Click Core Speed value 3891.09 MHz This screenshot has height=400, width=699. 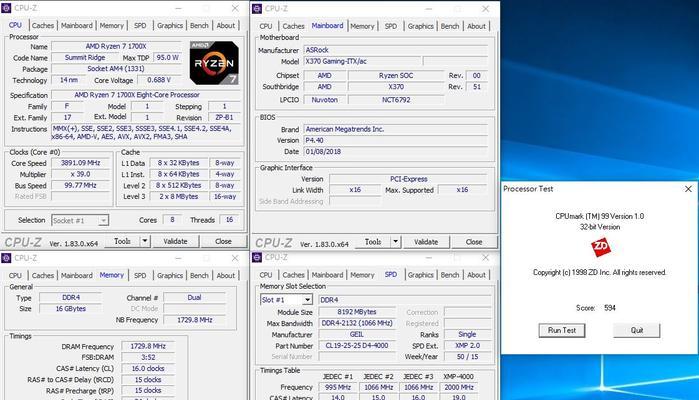81,163
